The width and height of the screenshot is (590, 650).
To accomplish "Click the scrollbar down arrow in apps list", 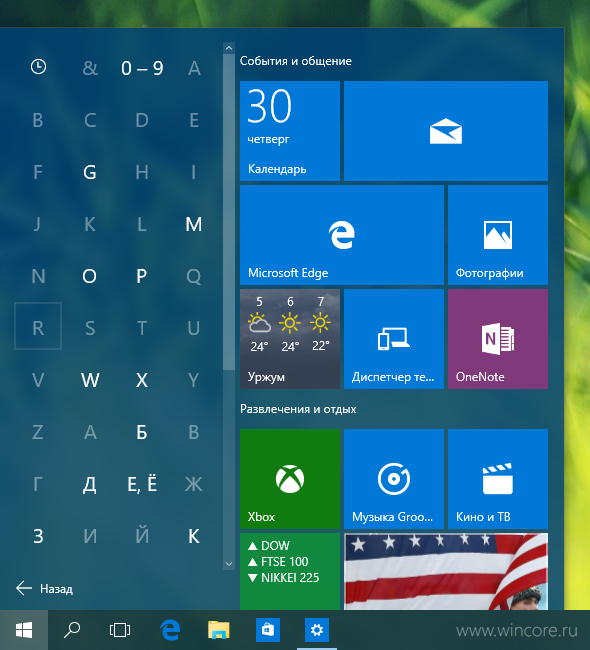I will 229,564.
